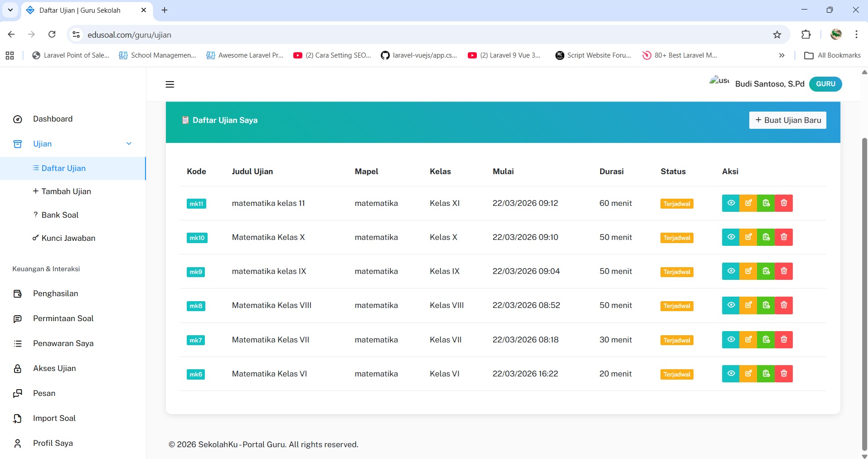This screenshot has width=868, height=459.
Task: Open schedule clipboard icon for Matematika Kelas VIII
Action: point(766,305)
